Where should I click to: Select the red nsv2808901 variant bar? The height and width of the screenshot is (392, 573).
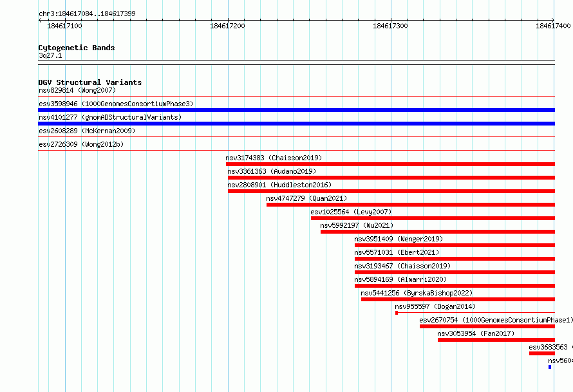pos(391,191)
